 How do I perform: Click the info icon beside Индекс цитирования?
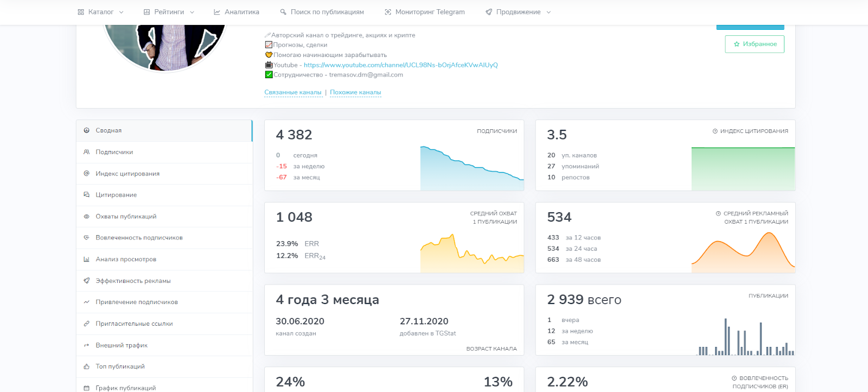click(715, 131)
